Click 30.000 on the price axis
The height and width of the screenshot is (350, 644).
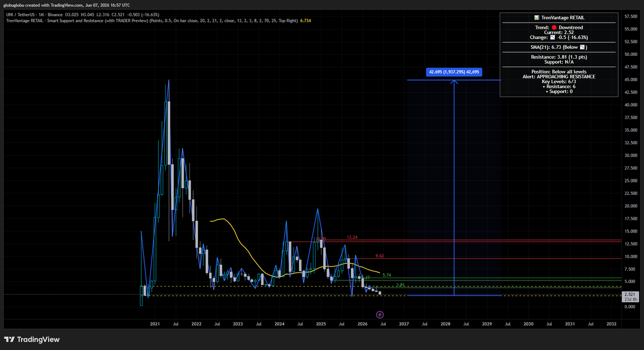[631, 156]
